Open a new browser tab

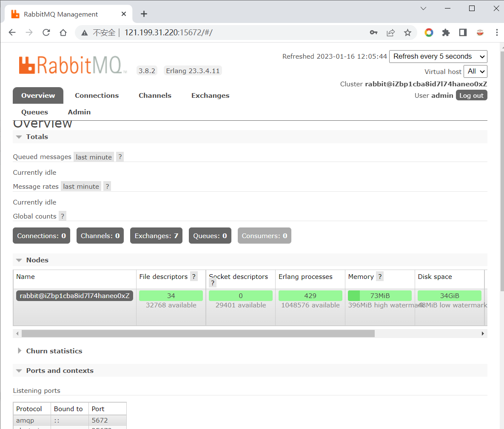click(144, 14)
